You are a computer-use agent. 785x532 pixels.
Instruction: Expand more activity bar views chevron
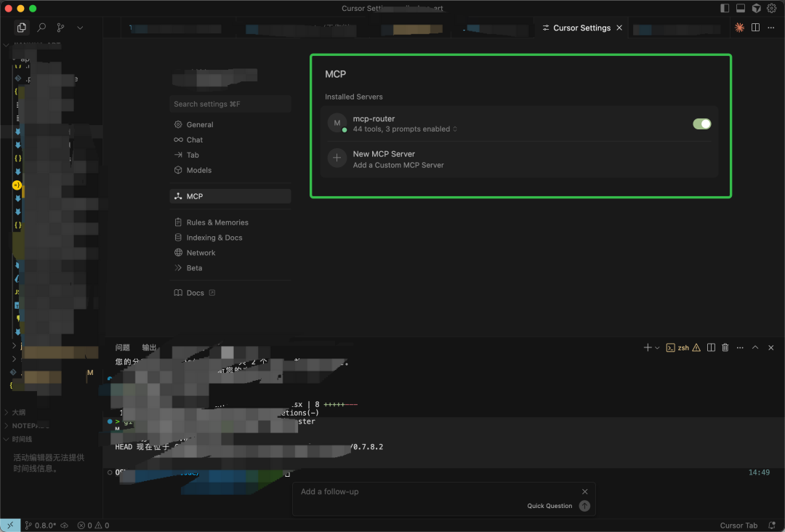(80, 28)
